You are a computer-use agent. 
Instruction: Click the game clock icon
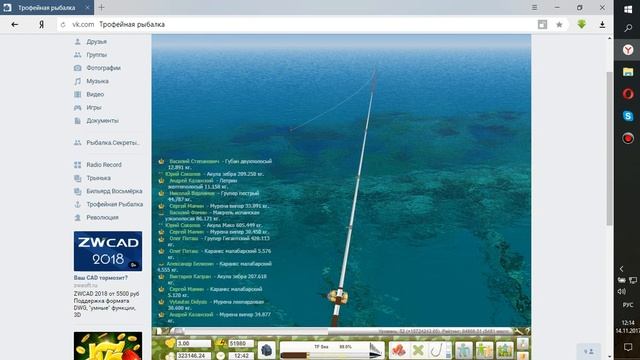coord(221,356)
